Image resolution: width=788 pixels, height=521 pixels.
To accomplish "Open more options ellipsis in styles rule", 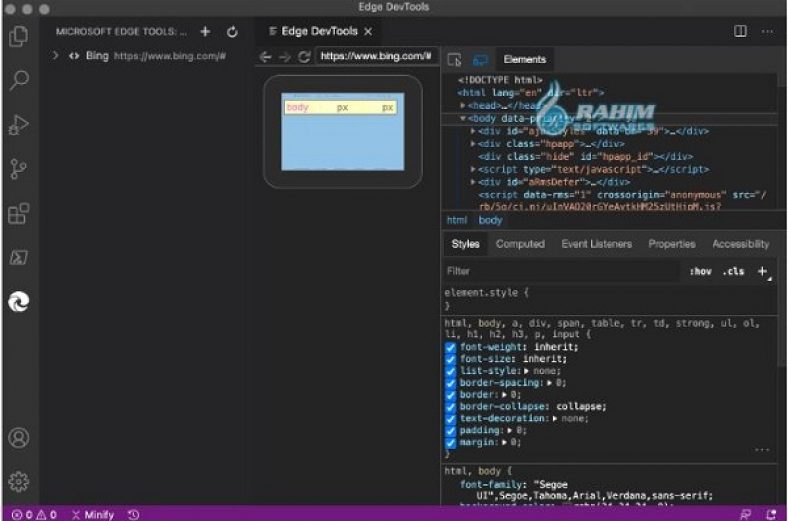I will tap(762, 449).
